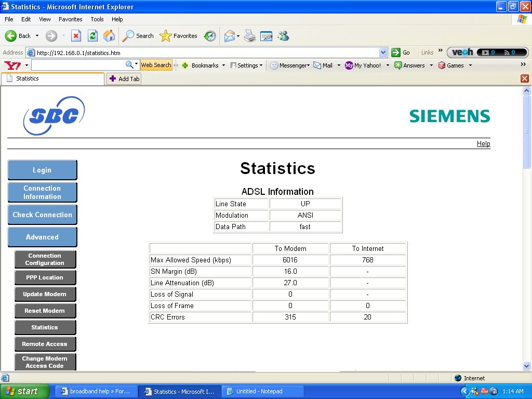
Task: Switch to Untitled - Notepad in taskbar
Action: pyautogui.click(x=259, y=392)
